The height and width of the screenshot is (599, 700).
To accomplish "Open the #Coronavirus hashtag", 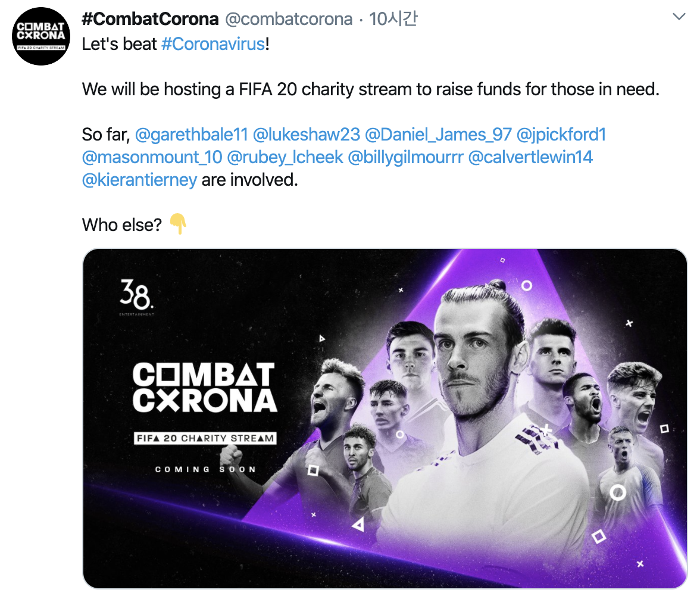I will pos(212,44).
